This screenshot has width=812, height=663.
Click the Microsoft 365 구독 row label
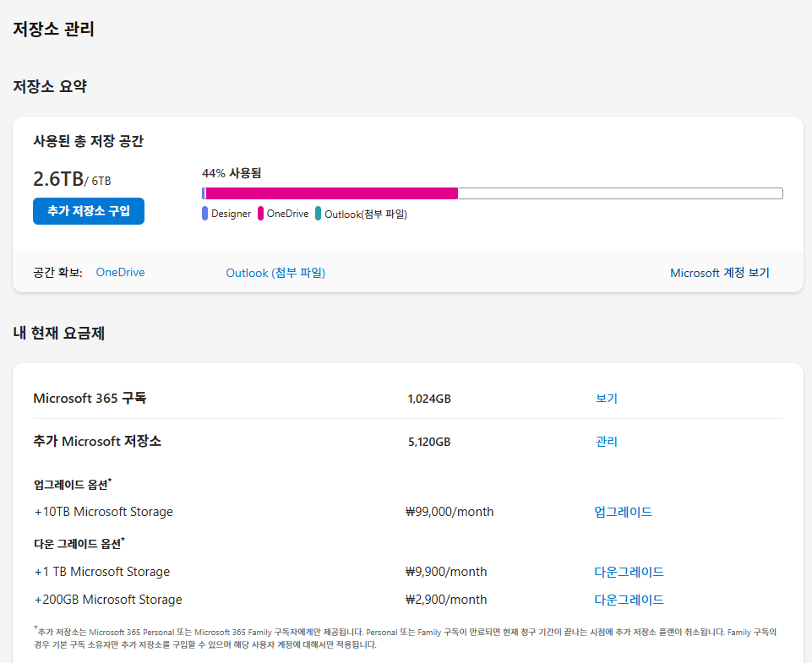(90, 398)
